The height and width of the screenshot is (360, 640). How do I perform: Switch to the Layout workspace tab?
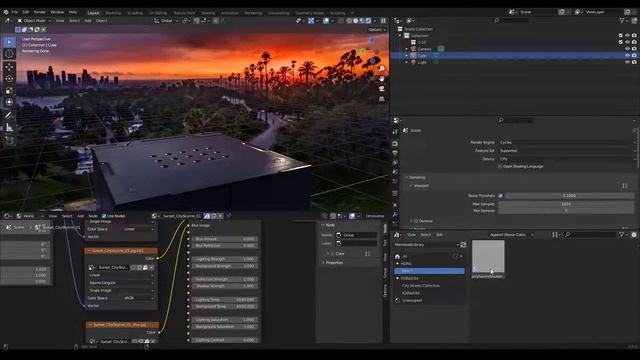[x=93, y=13]
